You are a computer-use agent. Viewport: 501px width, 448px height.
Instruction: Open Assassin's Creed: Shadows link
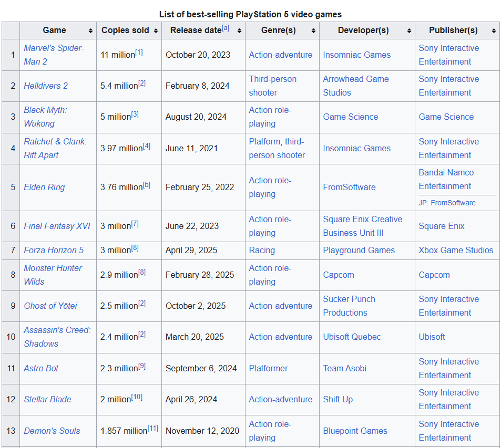57,337
